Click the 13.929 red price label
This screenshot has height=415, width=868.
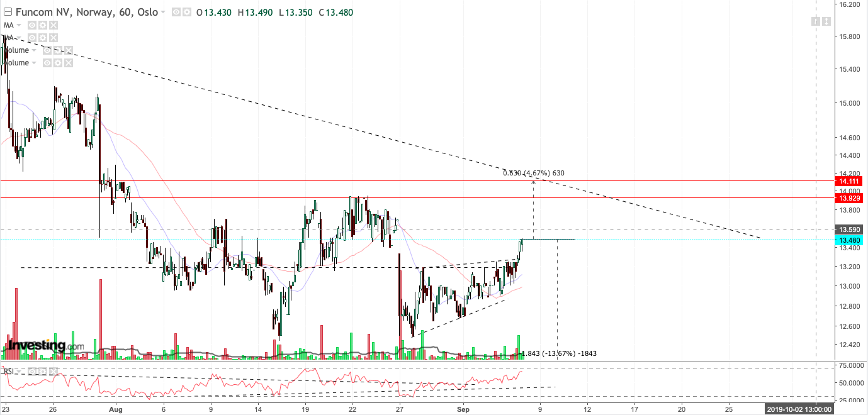point(848,198)
